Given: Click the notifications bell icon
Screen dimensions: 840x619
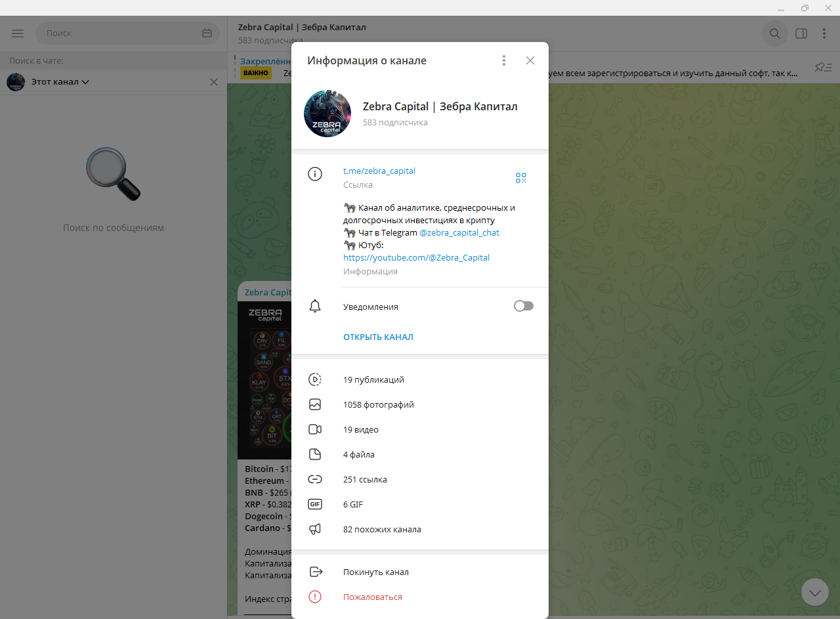Looking at the screenshot, I should [315, 307].
